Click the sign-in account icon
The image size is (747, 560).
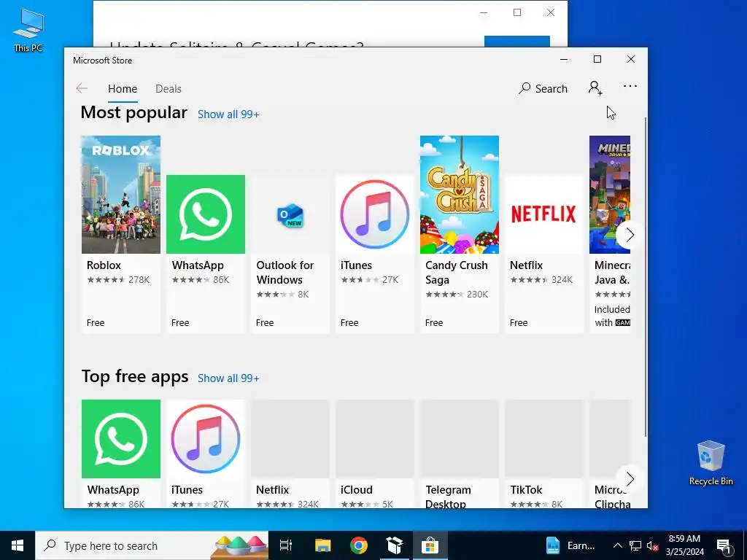point(595,88)
